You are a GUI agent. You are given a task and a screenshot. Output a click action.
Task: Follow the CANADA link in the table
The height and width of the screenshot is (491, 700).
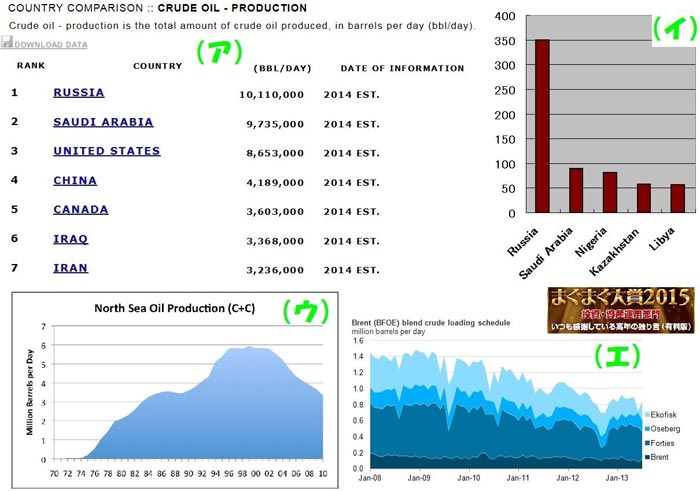tap(81, 209)
